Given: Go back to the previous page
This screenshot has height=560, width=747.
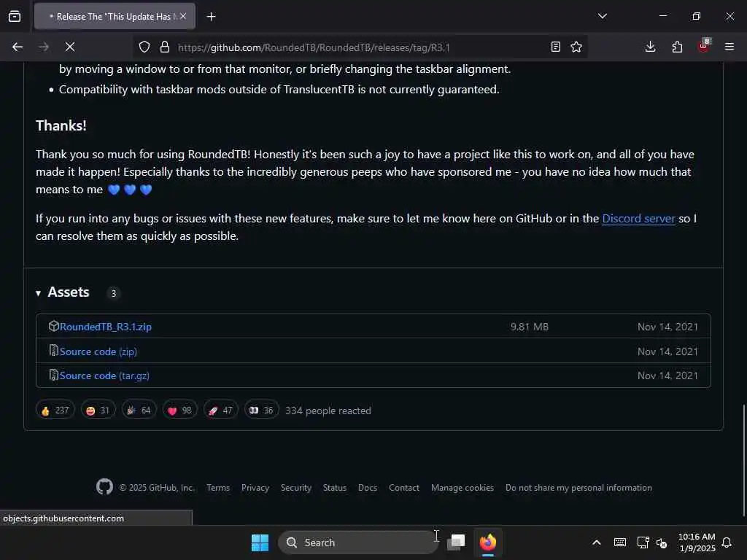Looking at the screenshot, I should [18, 47].
